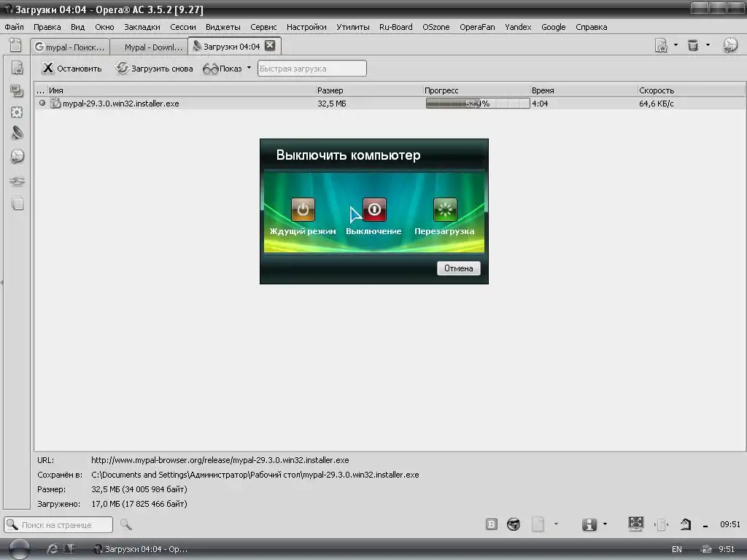Open the Закладки menu
Image resolution: width=747 pixels, height=560 pixels.
(142, 27)
